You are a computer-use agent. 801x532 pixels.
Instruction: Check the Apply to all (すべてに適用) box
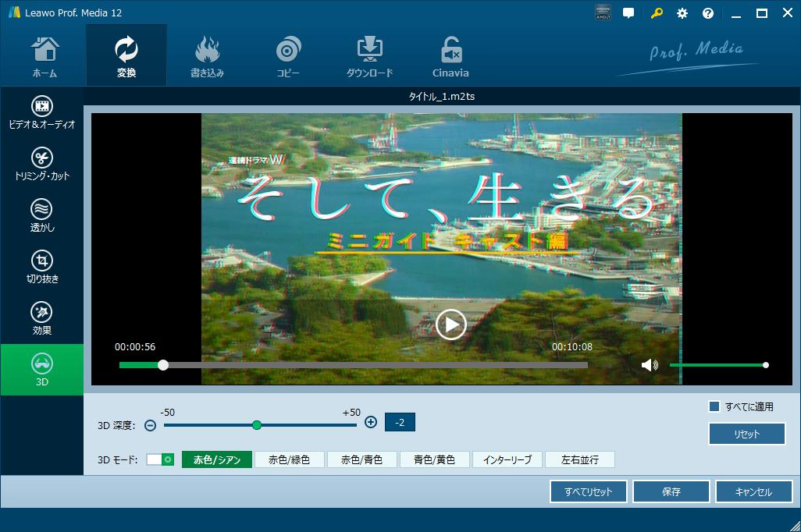point(714,406)
